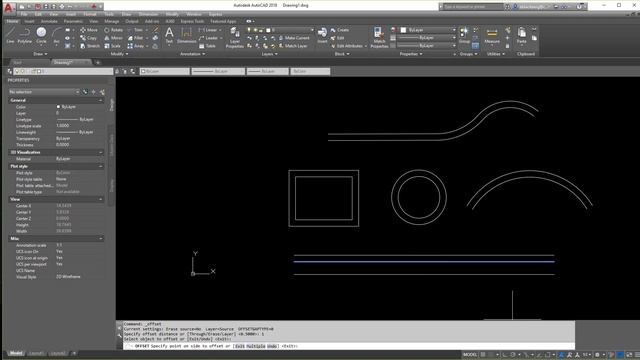Expand the Annotation panel flyout
The image size is (640, 360).
(193, 54)
